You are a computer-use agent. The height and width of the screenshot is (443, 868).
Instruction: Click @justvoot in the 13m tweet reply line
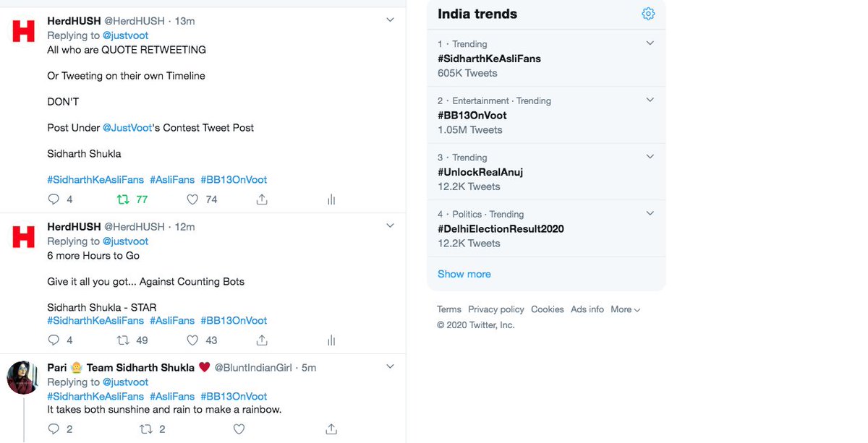click(x=126, y=35)
